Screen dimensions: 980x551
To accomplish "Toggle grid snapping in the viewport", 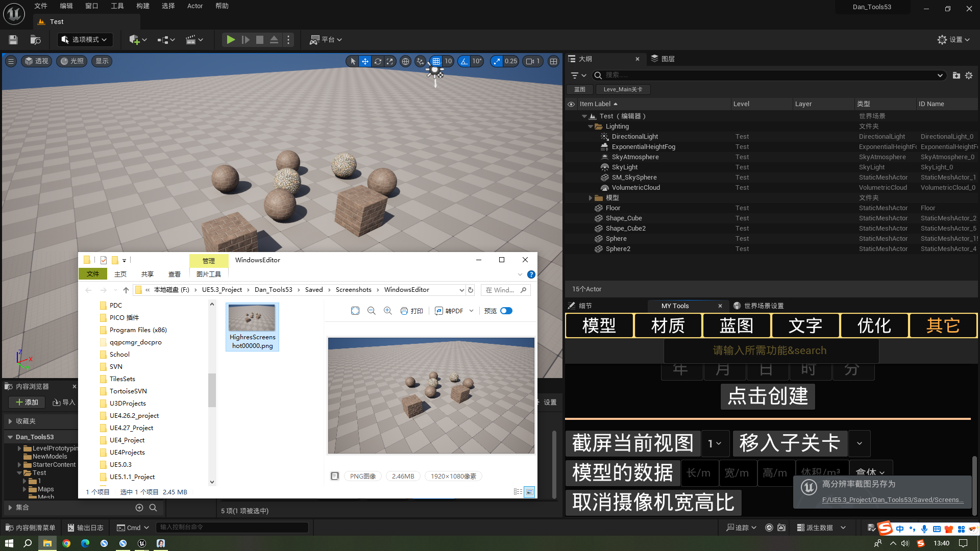I will click(x=436, y=61).
